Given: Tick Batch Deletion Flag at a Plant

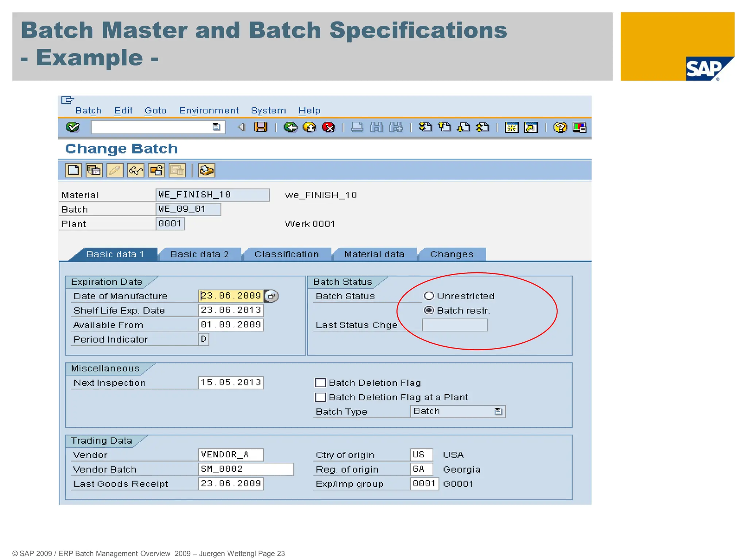Looking at the screenshot, I should pyautogui.click(x=320, y=397).
